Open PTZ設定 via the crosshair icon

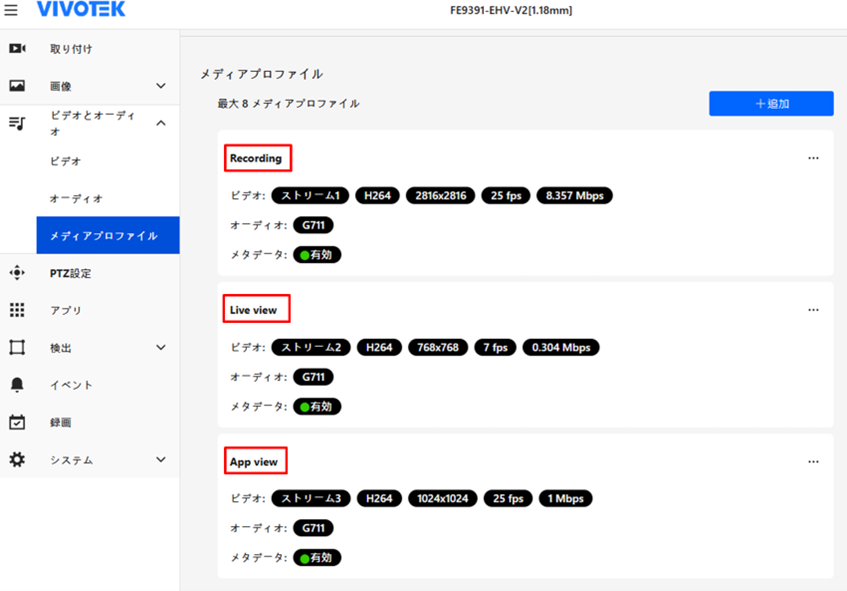pos(17,273)
